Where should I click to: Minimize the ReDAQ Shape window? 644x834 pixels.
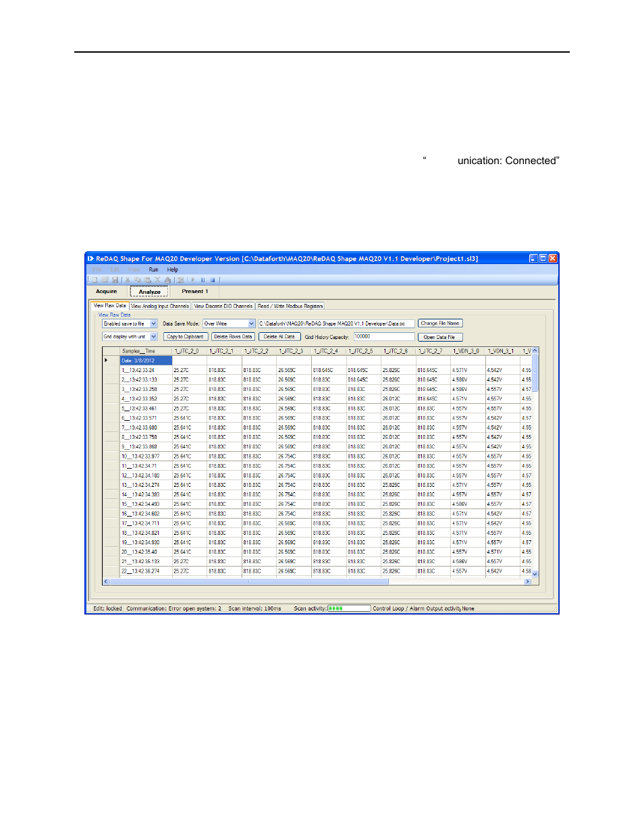click(533, 258)
